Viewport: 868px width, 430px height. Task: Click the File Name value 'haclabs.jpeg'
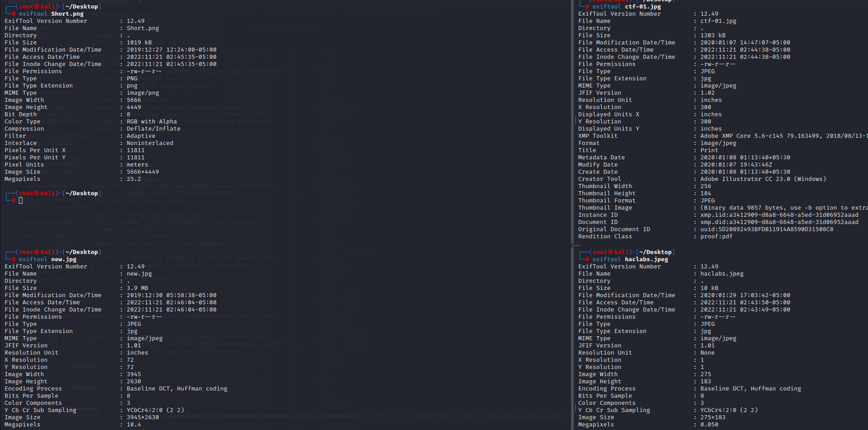722,274
